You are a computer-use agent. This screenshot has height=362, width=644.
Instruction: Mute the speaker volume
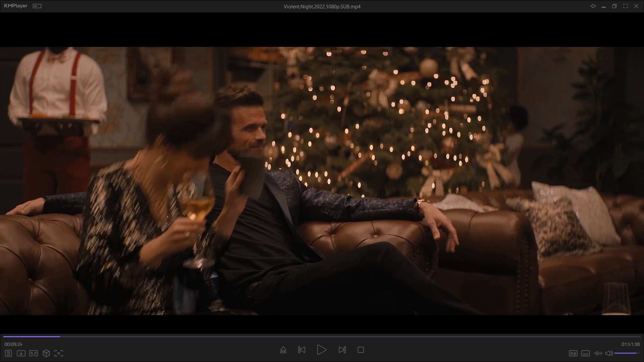tap(609, 353)
